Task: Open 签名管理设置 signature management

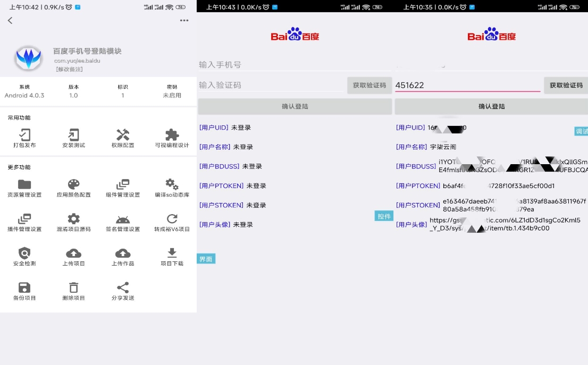Action: point(123,222)
